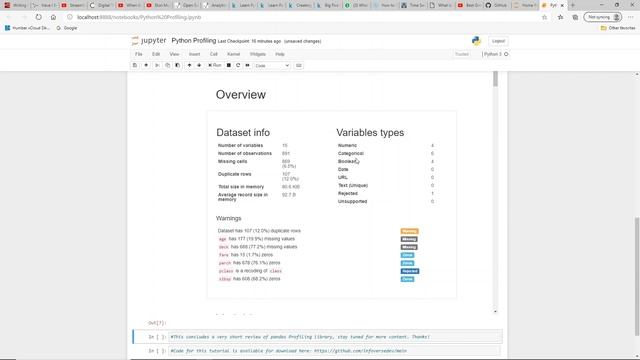The width and height of the screenshot is (640, 360).
Task: Open the Google bookmark
Action: [x=67, y=28]
